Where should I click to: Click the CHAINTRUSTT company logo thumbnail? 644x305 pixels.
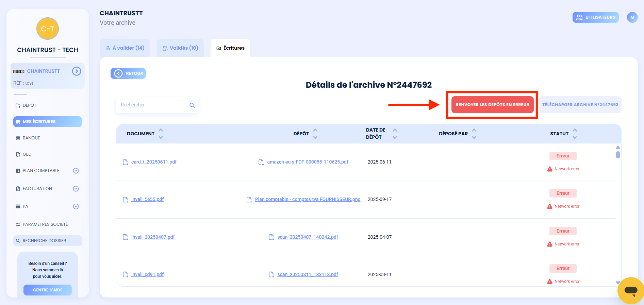pos(19,71)
